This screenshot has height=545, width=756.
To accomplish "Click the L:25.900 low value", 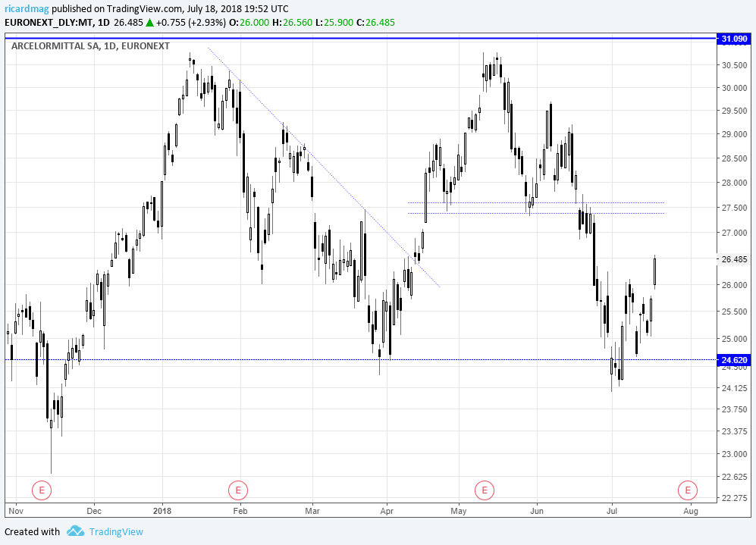I will (334, 22).
